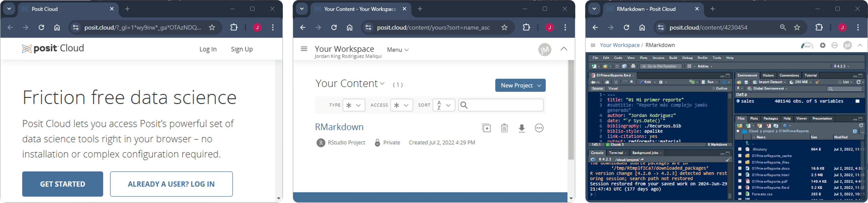Switch to Visual editor mode

coord(613,89)
